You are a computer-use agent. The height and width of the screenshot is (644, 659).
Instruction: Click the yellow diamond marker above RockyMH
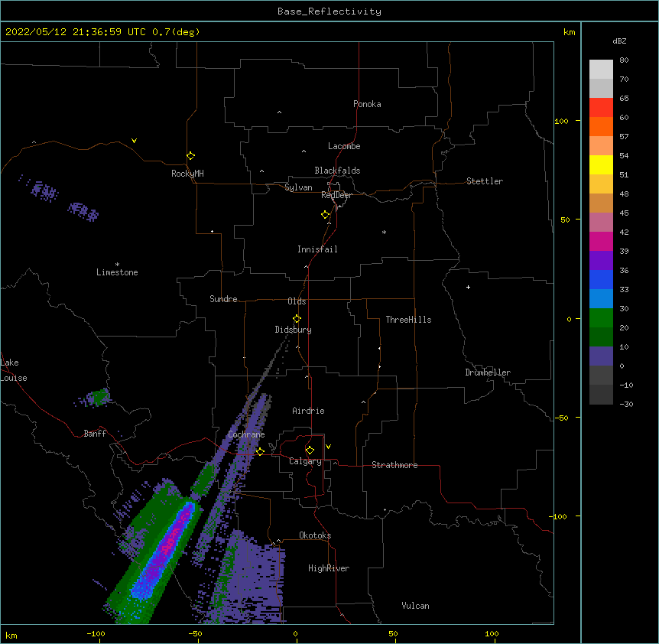pyautogui.click(x=190, y=156)
